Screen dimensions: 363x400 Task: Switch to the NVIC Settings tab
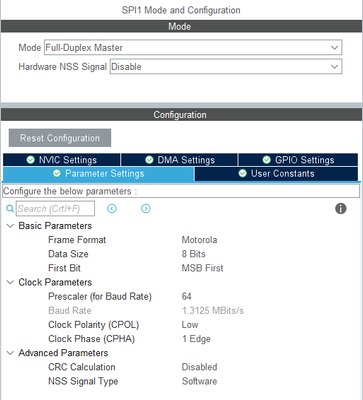(62, 160)
